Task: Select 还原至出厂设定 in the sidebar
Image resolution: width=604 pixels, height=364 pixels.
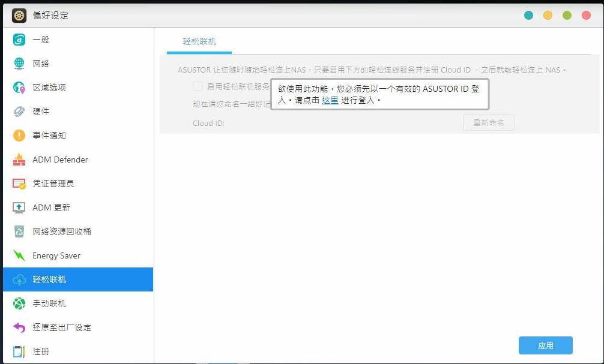Action: tap(18, 327)
